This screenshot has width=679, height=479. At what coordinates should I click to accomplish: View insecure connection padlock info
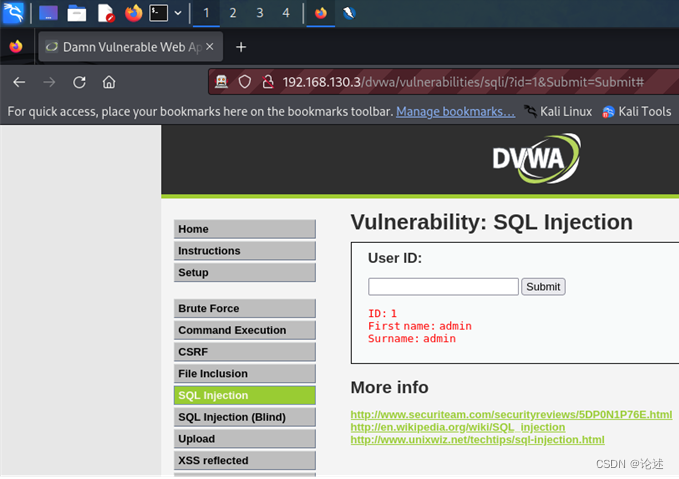[x=268, y=81]
